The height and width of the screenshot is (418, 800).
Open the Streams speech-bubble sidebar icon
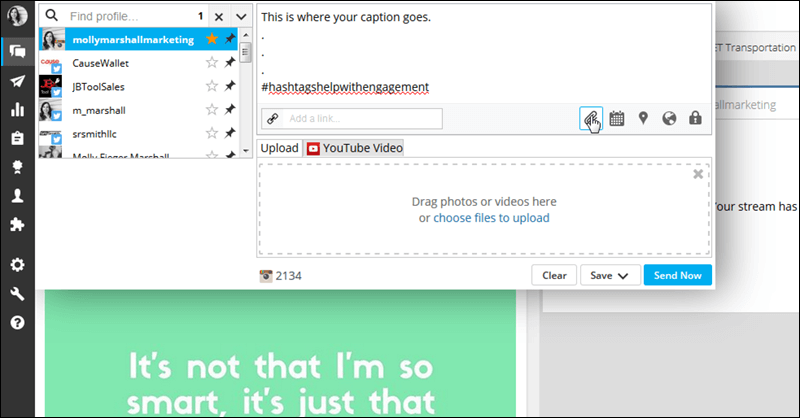tap(17, 51)
